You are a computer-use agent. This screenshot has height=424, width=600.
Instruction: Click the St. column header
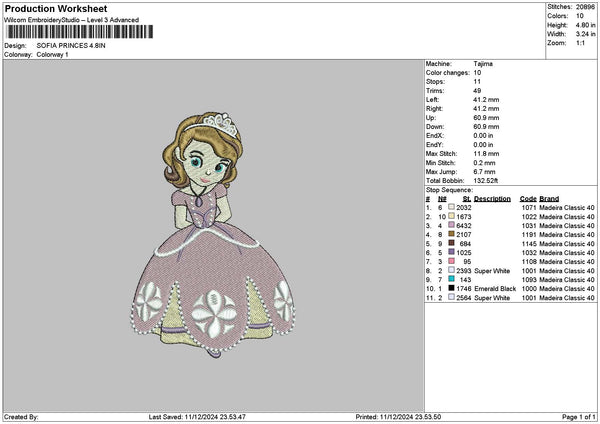pos(466,198)
